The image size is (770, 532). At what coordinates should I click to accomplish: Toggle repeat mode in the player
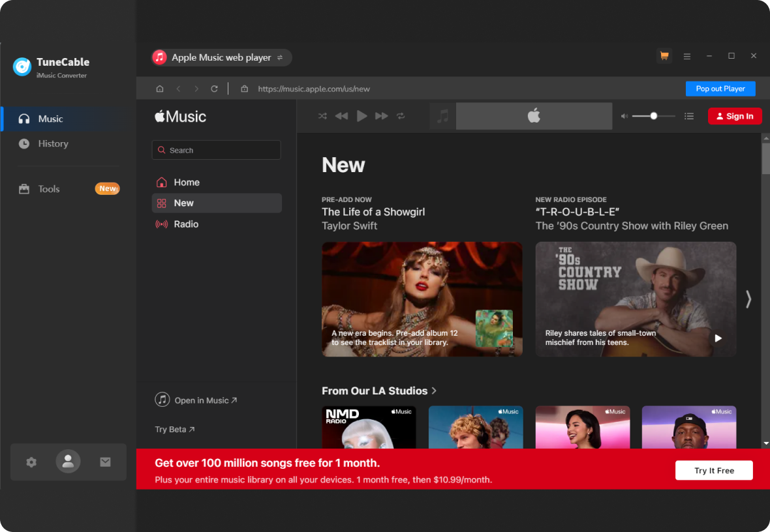point(401,115)
